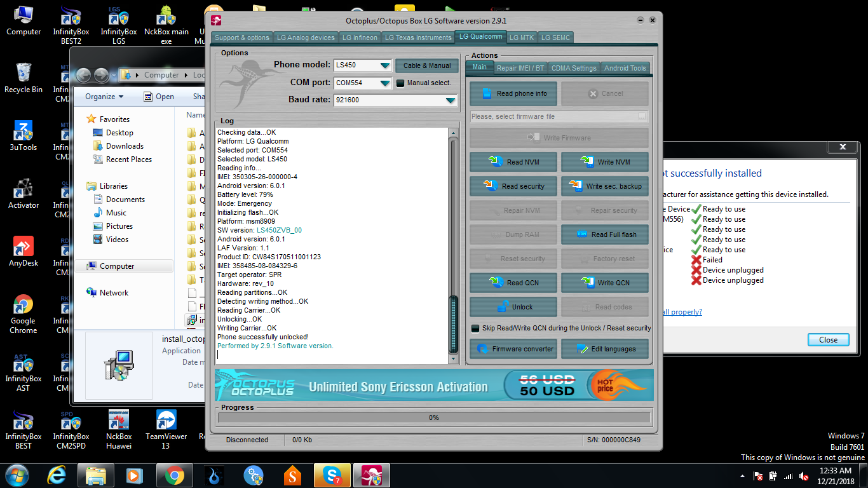Image resolution: width=868 pixels, height=488 pixels.
Task: Switch to LG MTK tab
Action: click(522, 37)
